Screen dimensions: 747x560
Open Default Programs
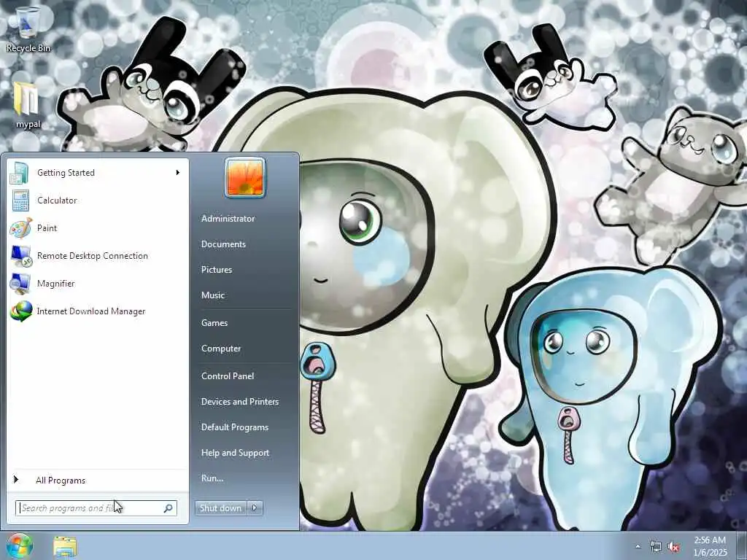click(235, 427)
